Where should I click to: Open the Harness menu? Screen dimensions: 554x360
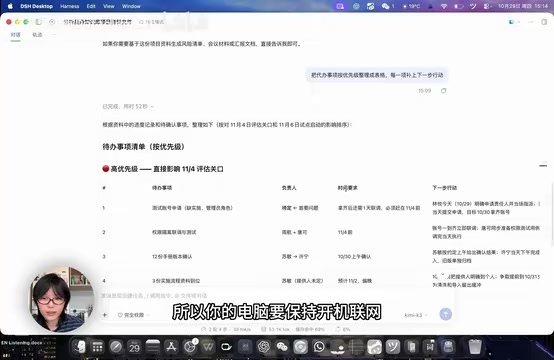point(70,6)
